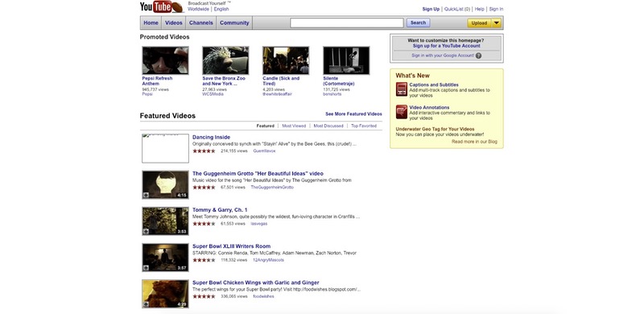The width and height of the screenshot is (644, 314).
Task: Click the YouTube logo
Action: (x=162, y=7)
